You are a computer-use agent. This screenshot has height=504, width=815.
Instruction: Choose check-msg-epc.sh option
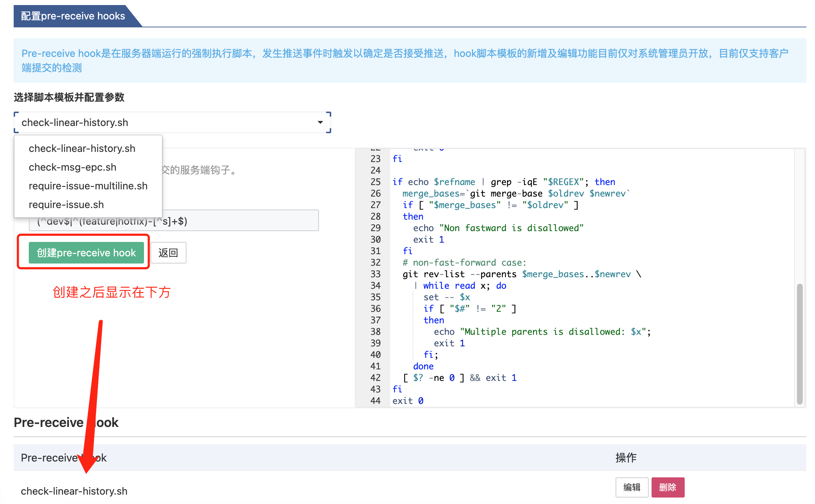pos(72,167)
